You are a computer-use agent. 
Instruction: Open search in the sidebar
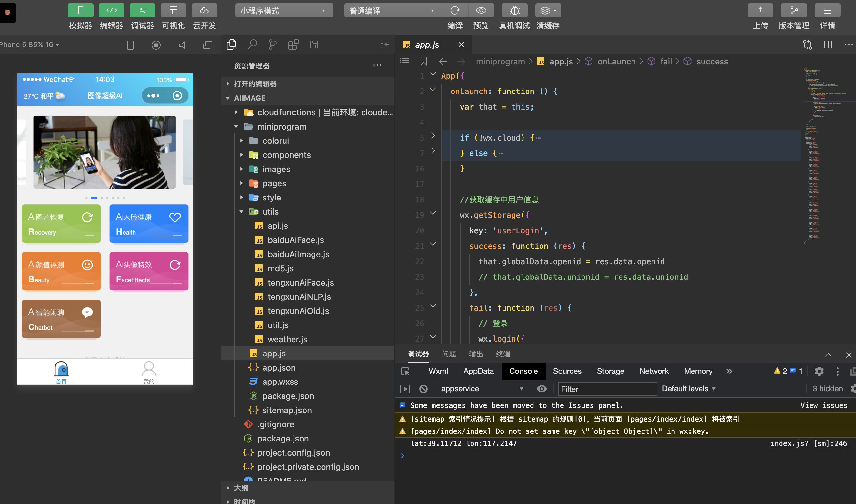pyautogui.click(x=252, y=44)
